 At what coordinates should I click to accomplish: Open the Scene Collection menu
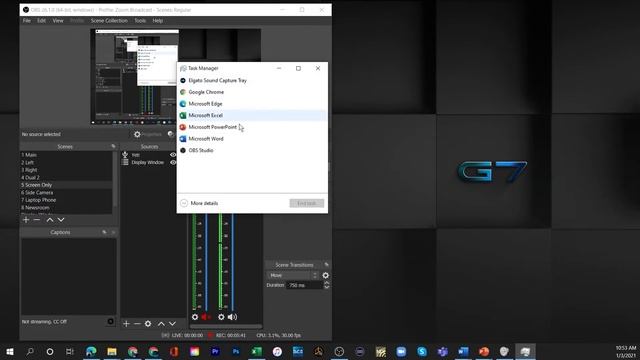[x=109, y=20]
